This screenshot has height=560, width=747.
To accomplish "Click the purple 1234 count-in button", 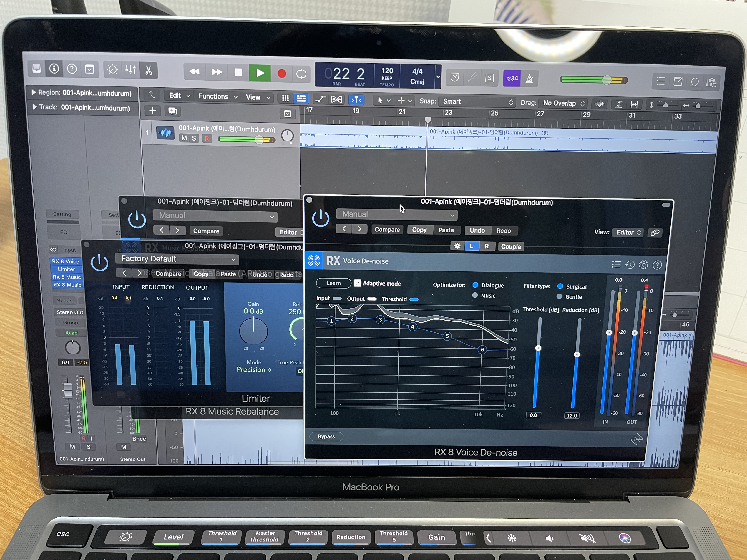I will tap(512, 78).
